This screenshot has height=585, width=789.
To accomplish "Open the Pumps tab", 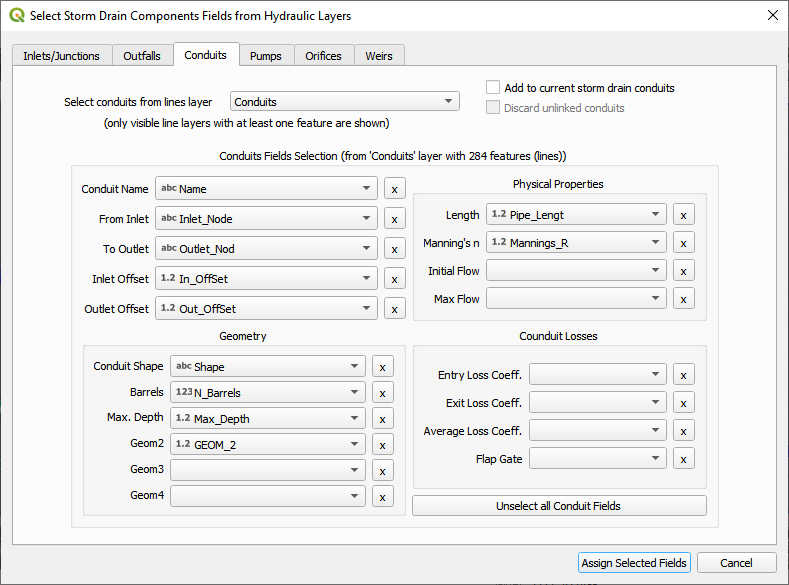I will coord(265,56).
